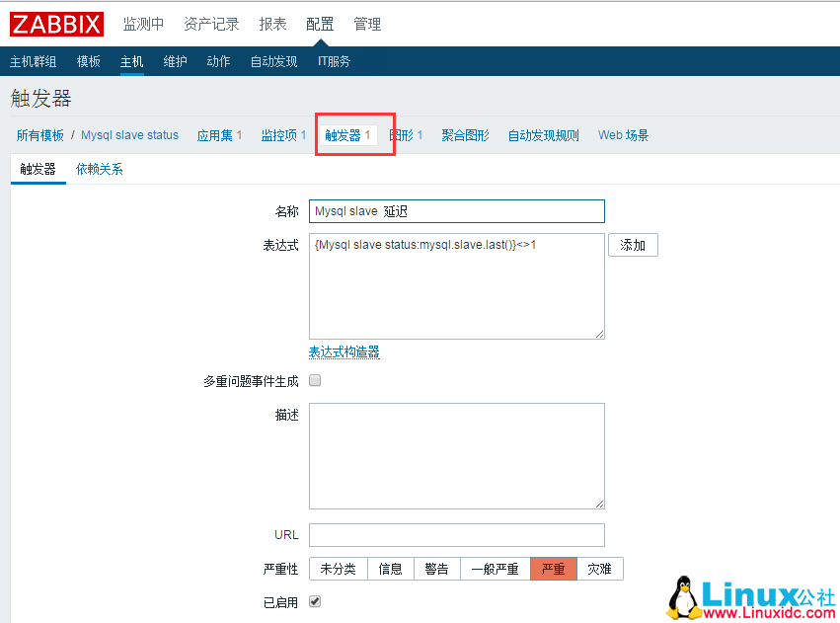
Task: Click the 添加 button beside the expression
Action: point(633,245)
